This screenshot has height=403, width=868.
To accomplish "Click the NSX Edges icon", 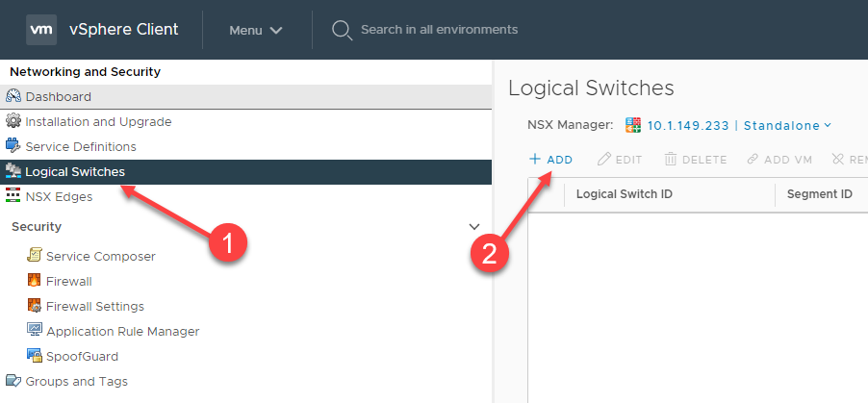I will 13,196.
